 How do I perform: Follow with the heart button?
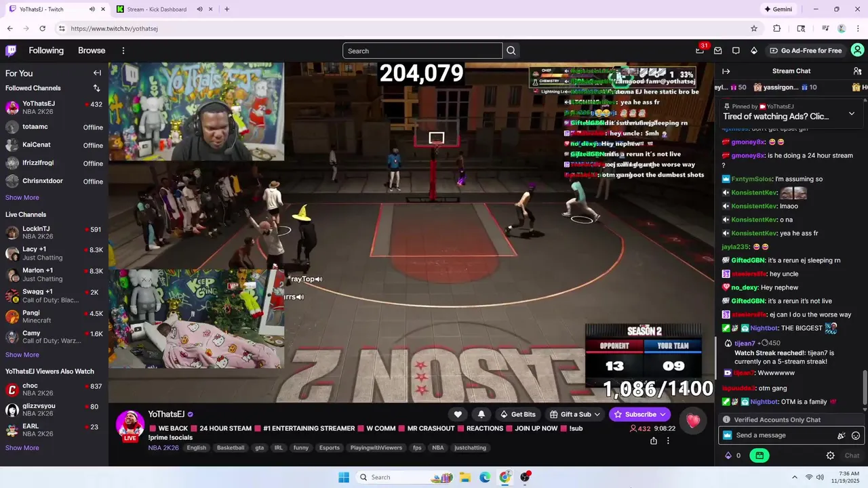click(458, 414)
